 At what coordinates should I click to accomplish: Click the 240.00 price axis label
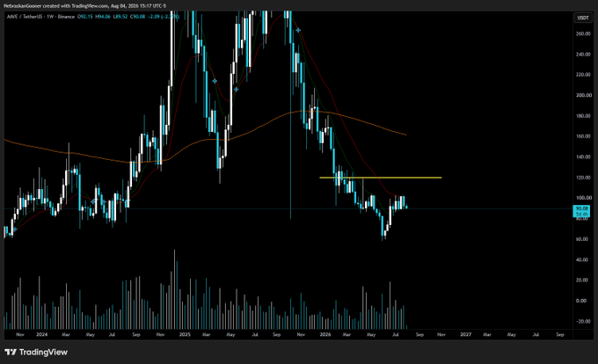tap(584, 55)
